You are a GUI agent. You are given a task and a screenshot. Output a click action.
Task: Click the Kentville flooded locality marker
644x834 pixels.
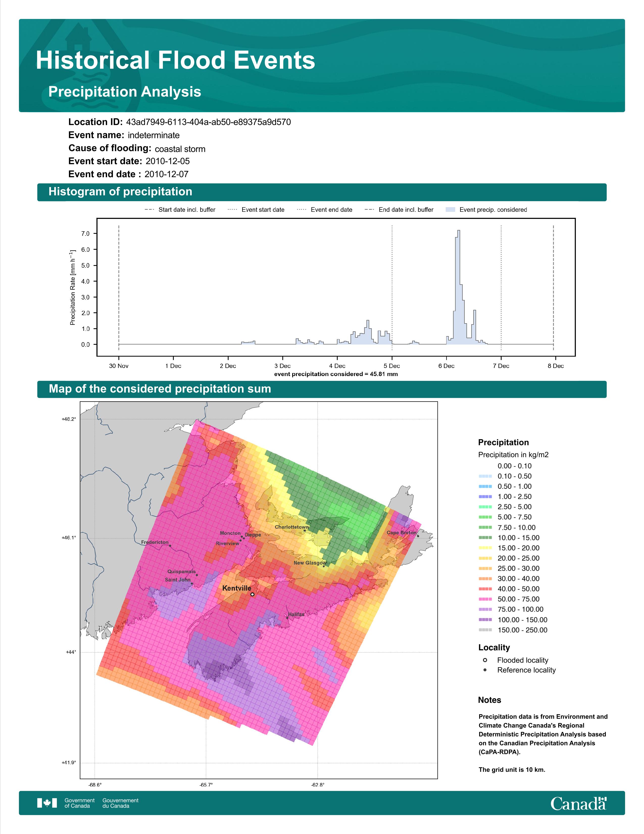[x=252, y=594]
